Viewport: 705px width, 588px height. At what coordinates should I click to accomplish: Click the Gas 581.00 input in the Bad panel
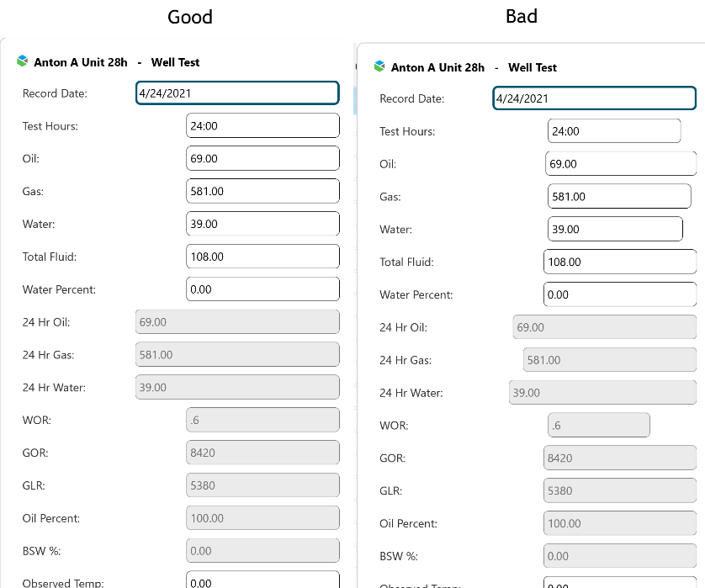pos(619,197)
